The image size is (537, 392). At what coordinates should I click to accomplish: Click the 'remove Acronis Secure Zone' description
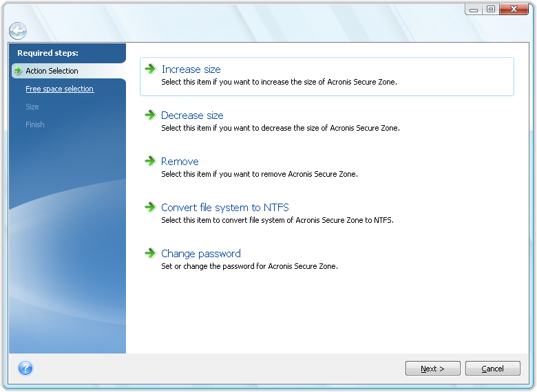point(260,174)
